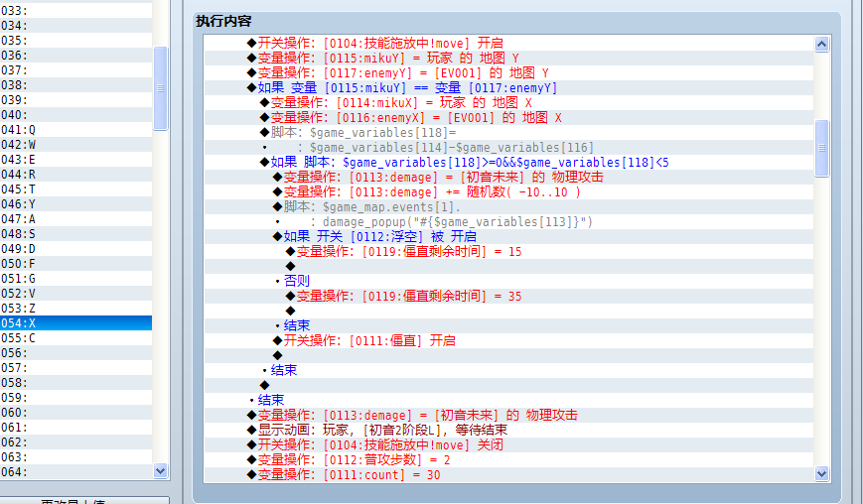Viewport: 863px width, 504px height.
Task: Select 0113:demage = 初音未来 物理攻击 inside conditional
Action: pos(508,177)
